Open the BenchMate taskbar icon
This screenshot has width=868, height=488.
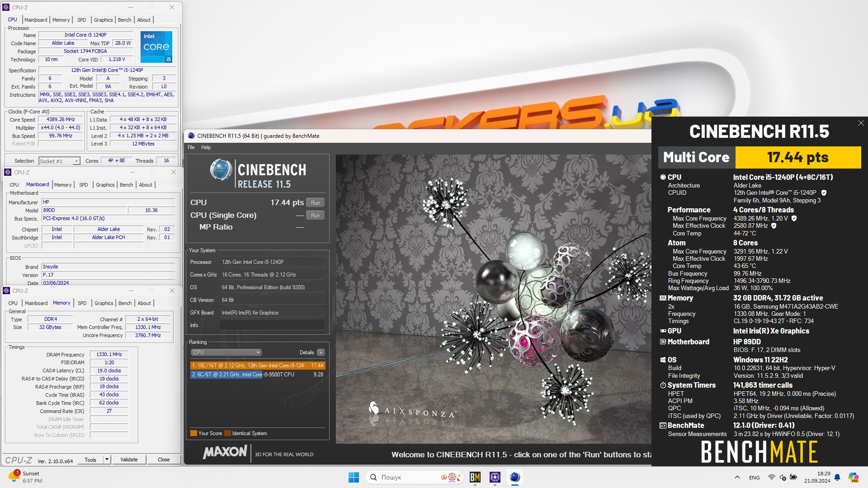tap(475, 477)
